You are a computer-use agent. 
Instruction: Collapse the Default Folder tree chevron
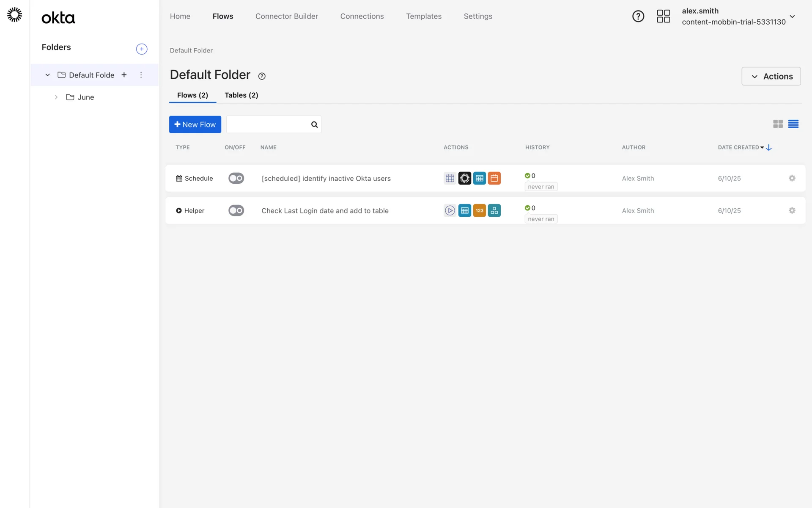48,75
